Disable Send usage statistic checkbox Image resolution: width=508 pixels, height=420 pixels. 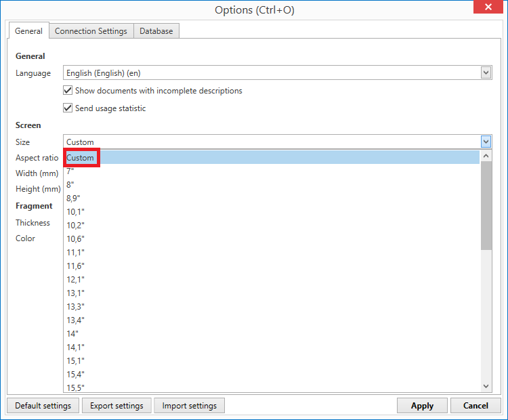(x=68, y=108)
